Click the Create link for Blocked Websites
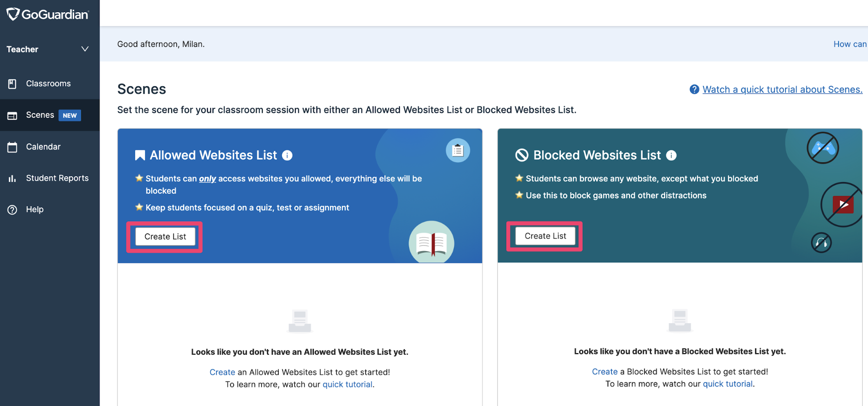 click(x=604, y=372)
